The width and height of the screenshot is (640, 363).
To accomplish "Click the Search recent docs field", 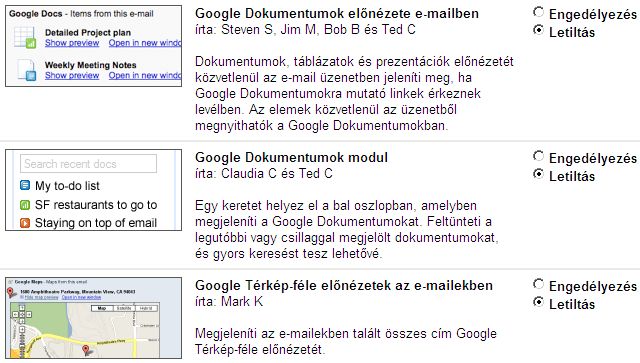I will pyautogui.click(x=88, y=164).
